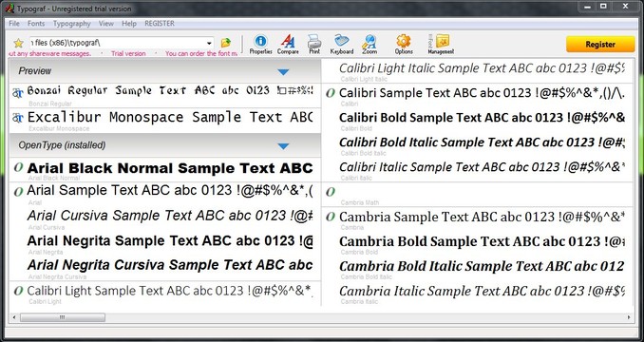Click the favorites star icon

(18, 43)
